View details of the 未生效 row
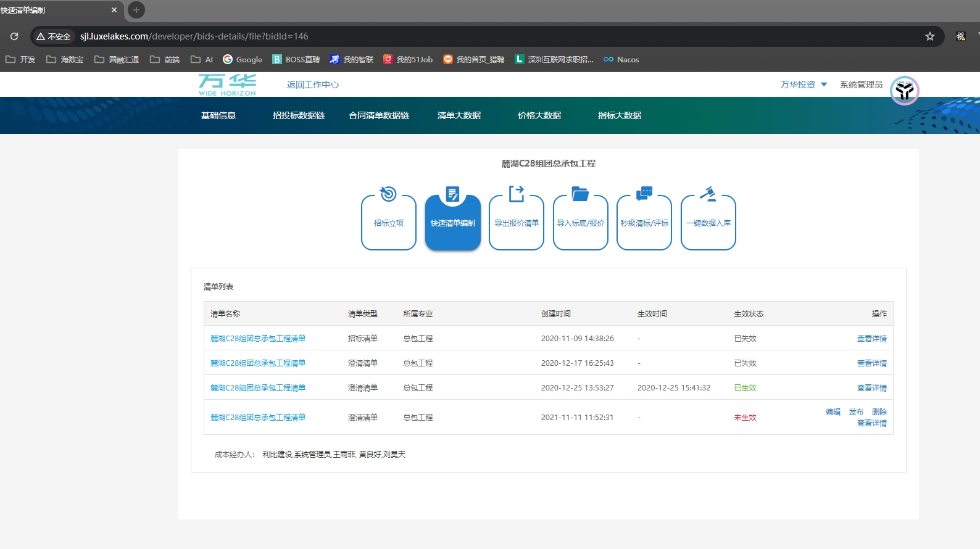Image resolution: width=980 pixels, height=549 pixels. click(x=872, y=423)
